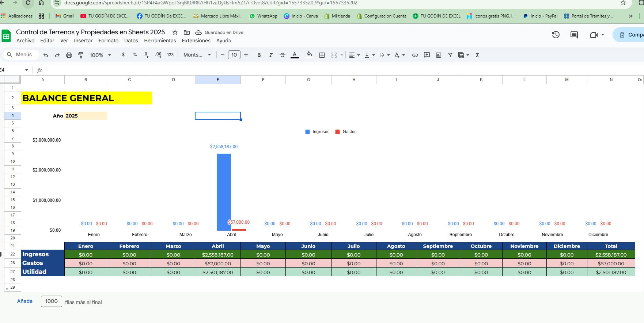Open vertical align dropdown
Screen dimensions: 644x323
(370, 55)
